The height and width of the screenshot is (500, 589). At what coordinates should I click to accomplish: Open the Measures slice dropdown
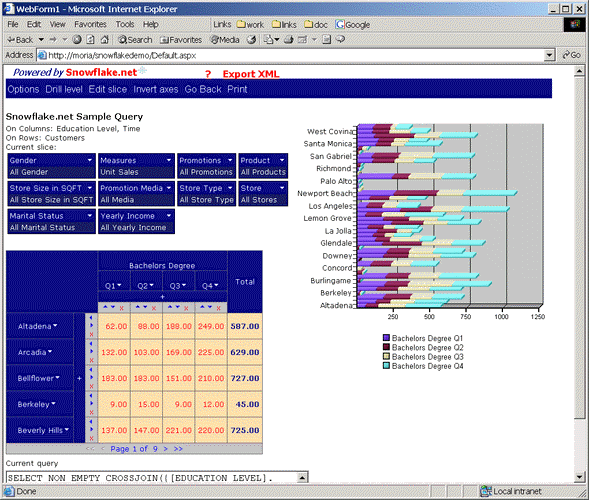(169, 160)
